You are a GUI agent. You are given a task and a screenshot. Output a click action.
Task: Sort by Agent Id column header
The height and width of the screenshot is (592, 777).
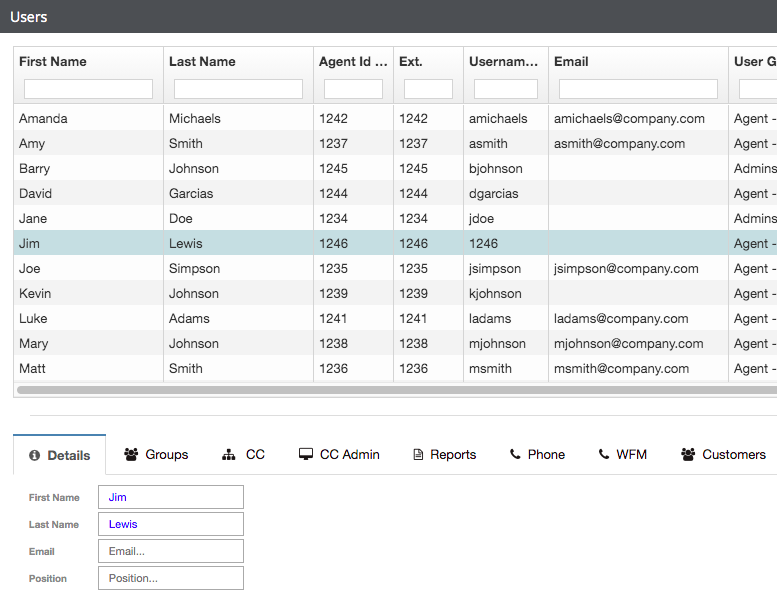tap(353, 61)
